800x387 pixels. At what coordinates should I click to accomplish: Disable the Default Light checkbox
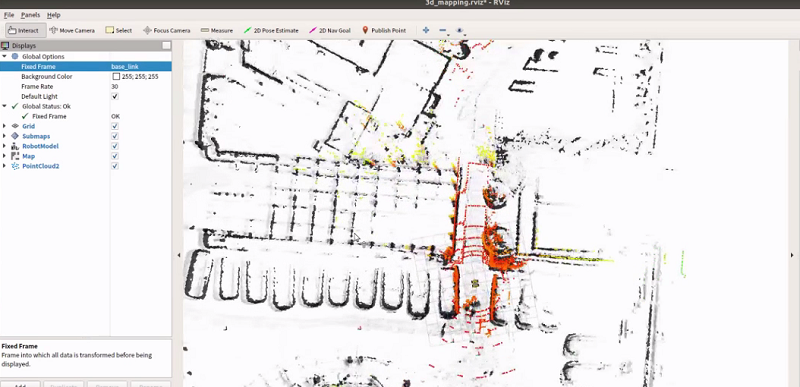pos(115,96)
